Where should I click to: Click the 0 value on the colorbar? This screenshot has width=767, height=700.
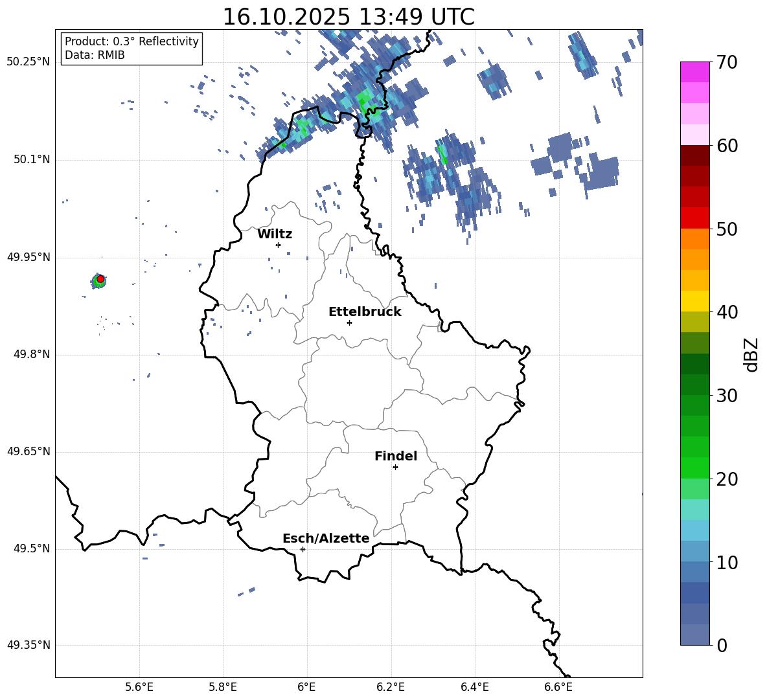722,645
